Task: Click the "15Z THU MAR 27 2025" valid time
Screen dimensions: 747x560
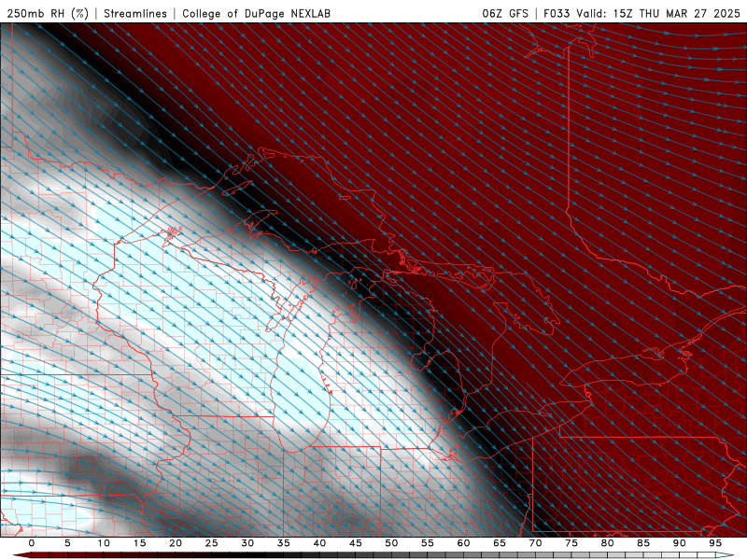Action: tap(676, 13)
